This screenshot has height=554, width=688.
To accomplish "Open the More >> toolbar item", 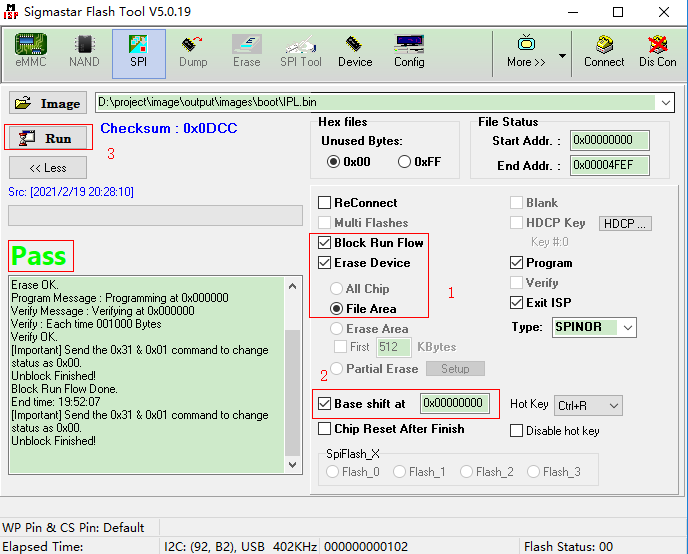I will tap(526, 51).
